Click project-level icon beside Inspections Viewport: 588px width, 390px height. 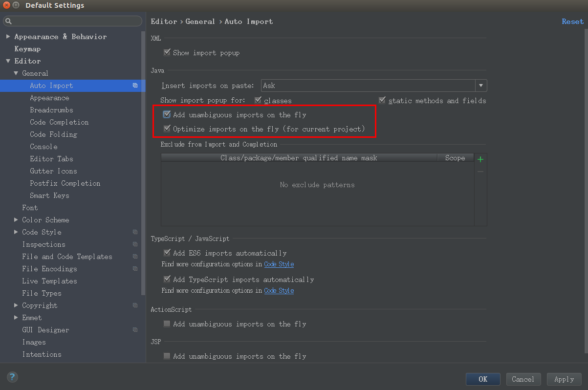click(x=135, y=244)
